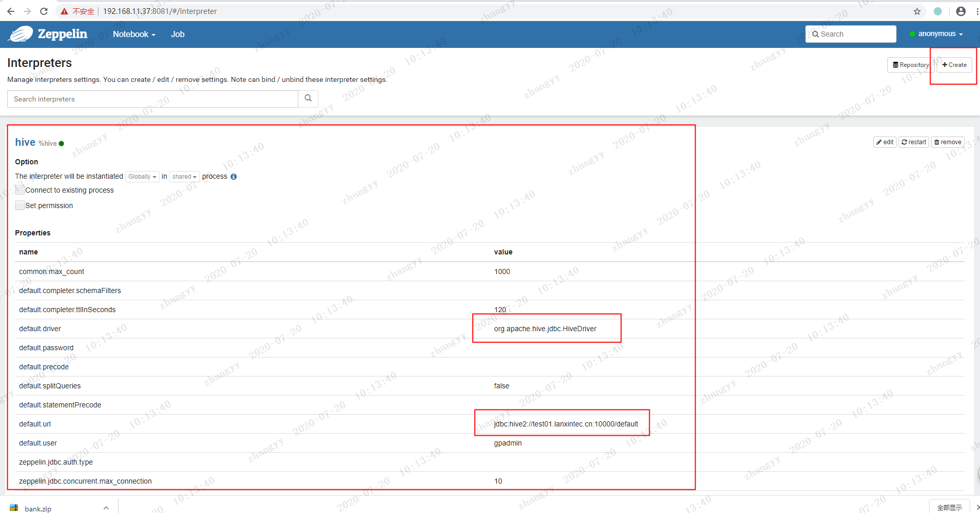980x513 pixels.
Task: Open the Notebook dropdown menu
Action: [134, 35]
